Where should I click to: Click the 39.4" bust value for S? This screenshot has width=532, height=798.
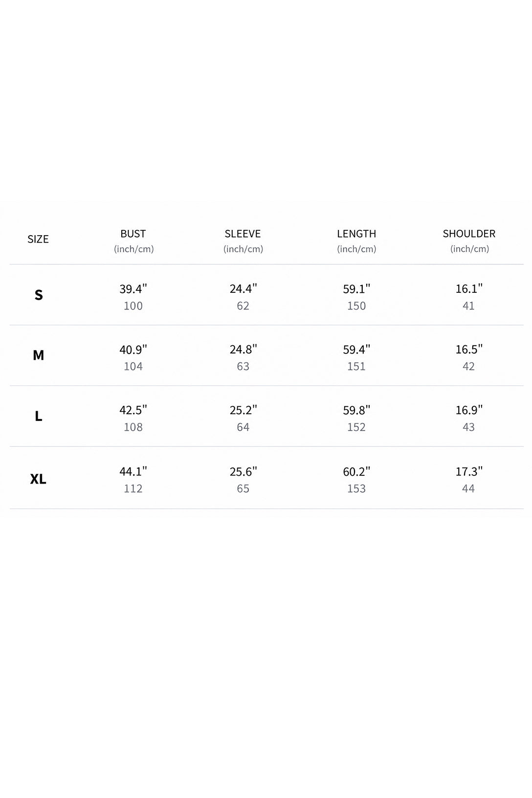[x=133, y=288]
